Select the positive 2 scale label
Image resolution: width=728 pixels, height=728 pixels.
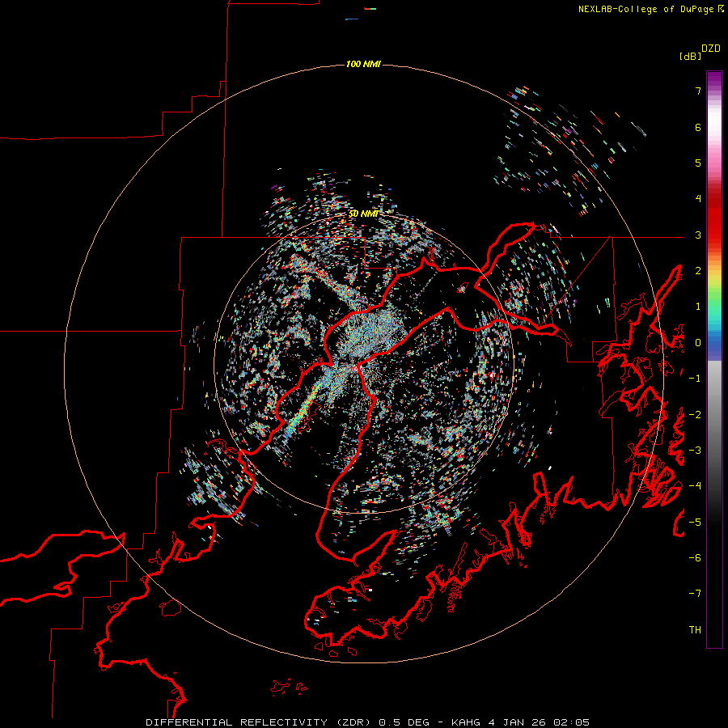tap(698, 271)
